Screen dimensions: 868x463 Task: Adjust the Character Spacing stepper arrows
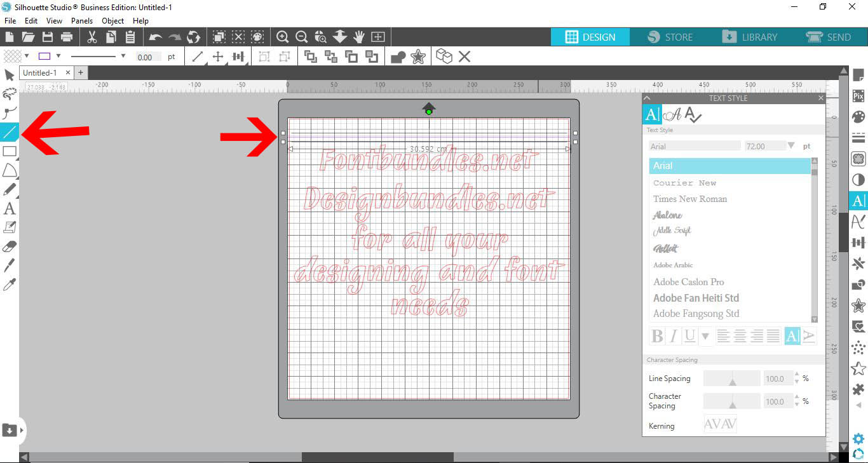coord(797,401)
